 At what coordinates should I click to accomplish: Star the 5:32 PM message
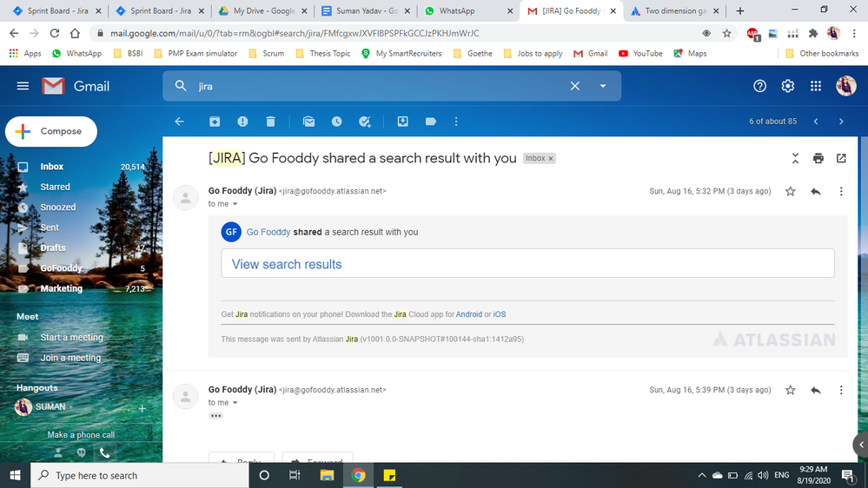pyautogui.click(x=791, y=191)
